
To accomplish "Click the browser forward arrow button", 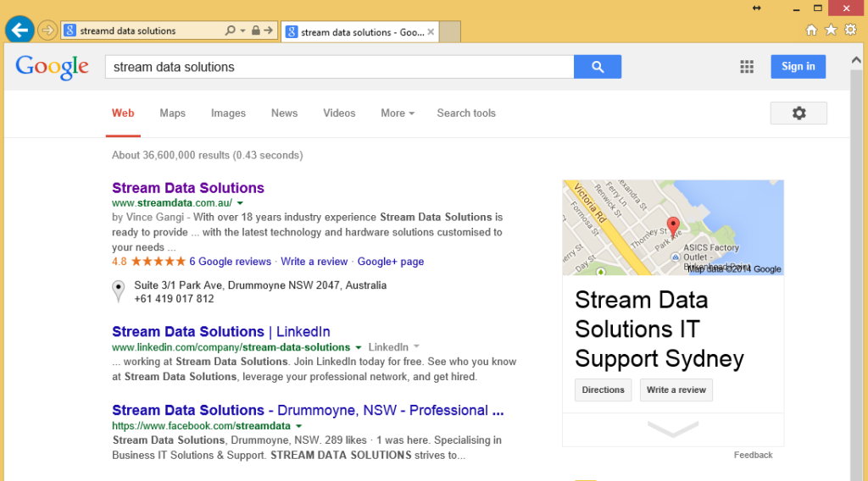I will 47,30.
